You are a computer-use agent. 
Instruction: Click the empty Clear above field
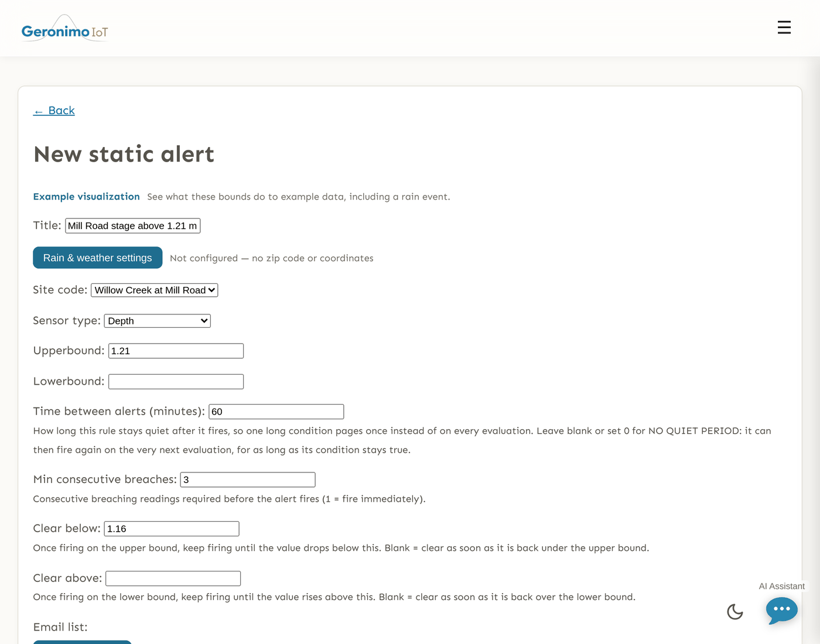(x=173, y=578)
